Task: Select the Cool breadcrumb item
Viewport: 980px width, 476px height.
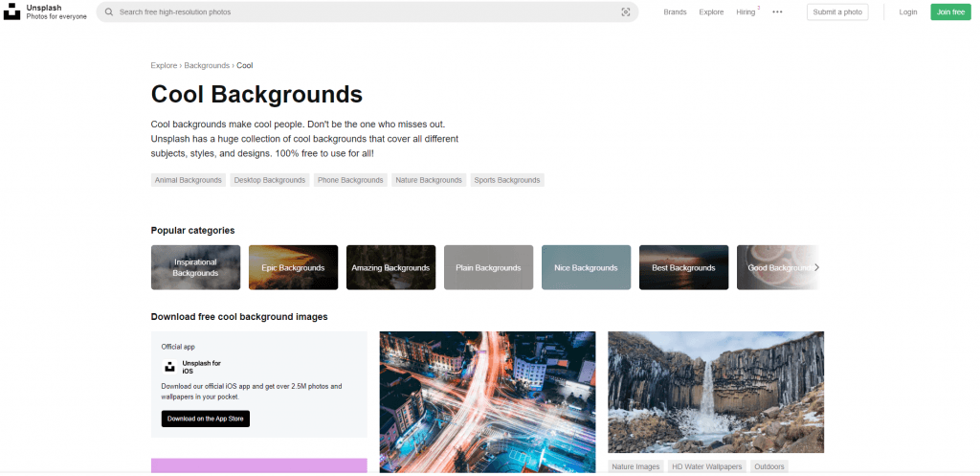Action: coord(245,66)
